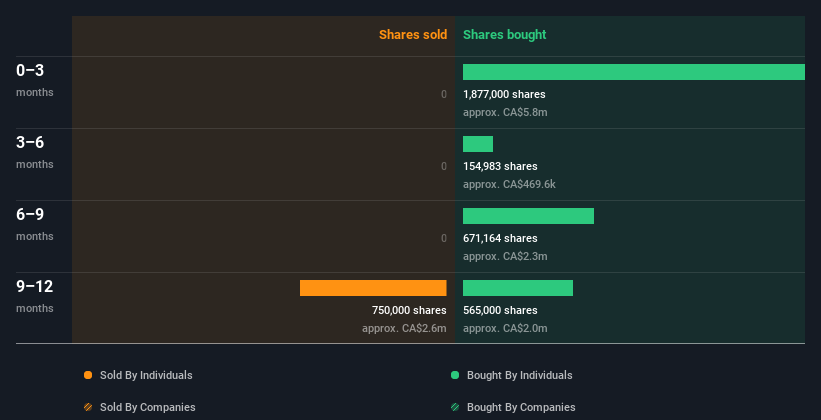Select the 9–12 months green bought bar

click(x=518, y=288)
